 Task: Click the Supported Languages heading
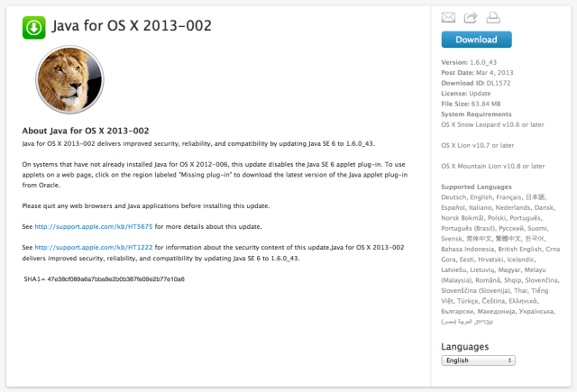click(x=476, y=187)
